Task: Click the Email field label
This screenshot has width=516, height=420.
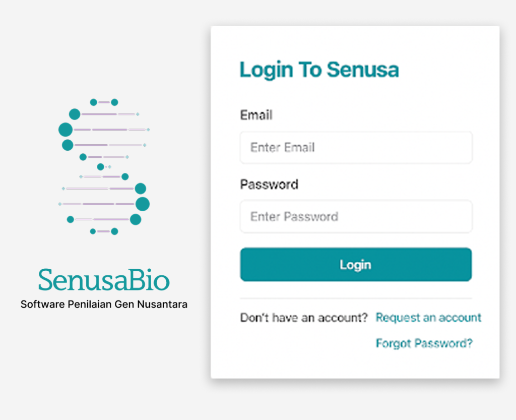Action: [x=256, y=115]
